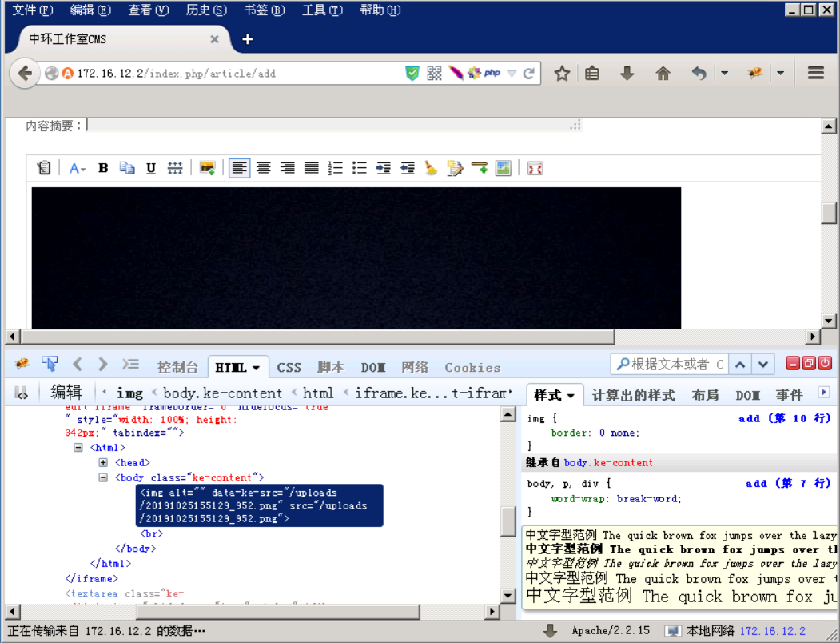Open the 计算出的样式 side panel tab
Image resolution: width=840 pixels, height=643 pixels.
[x=633, y=395]
